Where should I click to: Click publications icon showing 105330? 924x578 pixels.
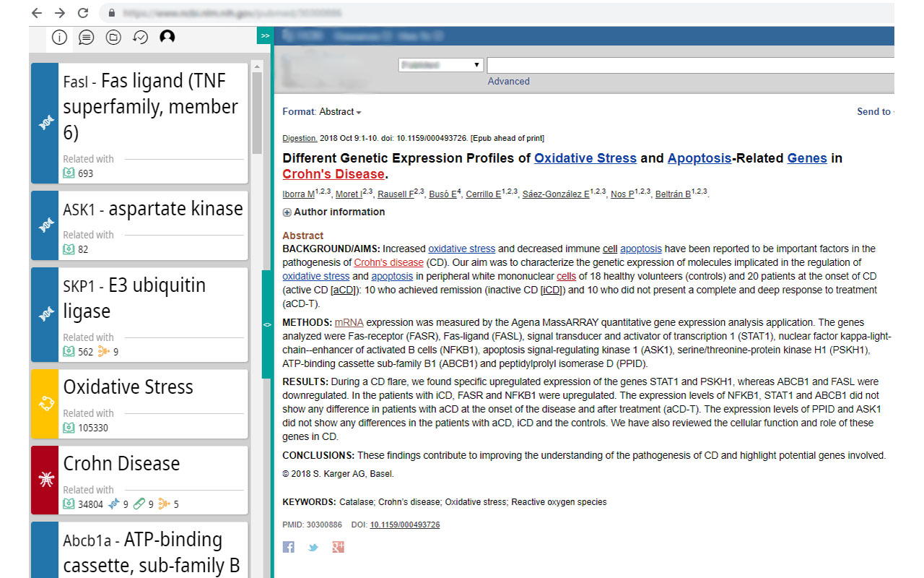click(x=69, y=428)
